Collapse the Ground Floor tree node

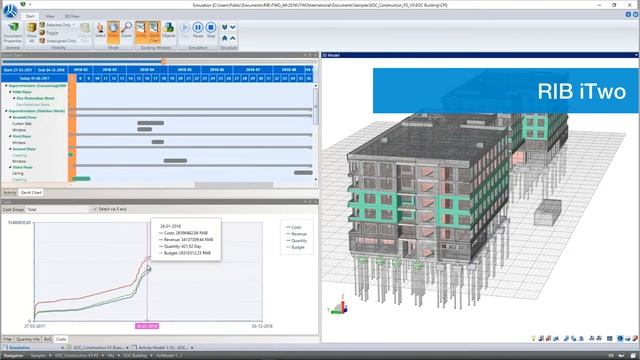pos(10,117)
